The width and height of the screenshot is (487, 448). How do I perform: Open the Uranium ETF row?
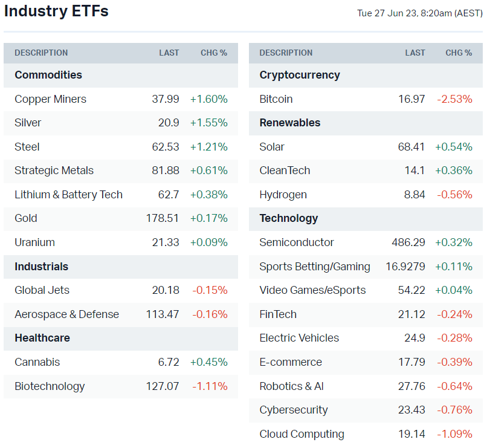[34, 242]
